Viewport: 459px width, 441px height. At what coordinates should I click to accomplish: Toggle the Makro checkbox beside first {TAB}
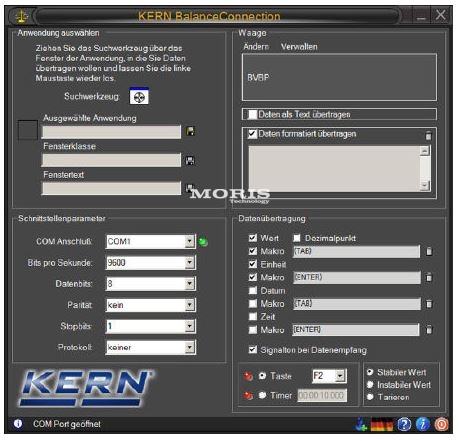coord(253,251)
